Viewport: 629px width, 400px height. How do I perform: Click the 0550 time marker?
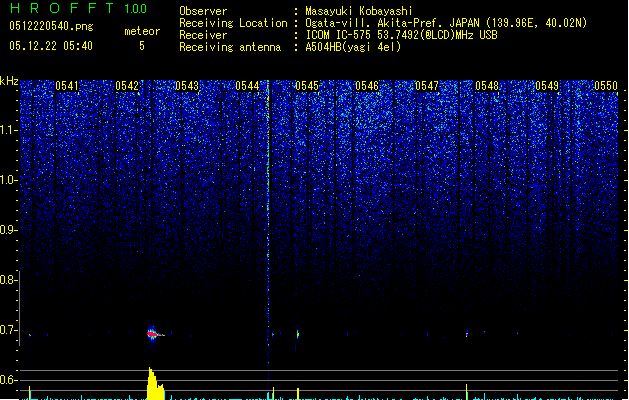[x=606, y=86]
